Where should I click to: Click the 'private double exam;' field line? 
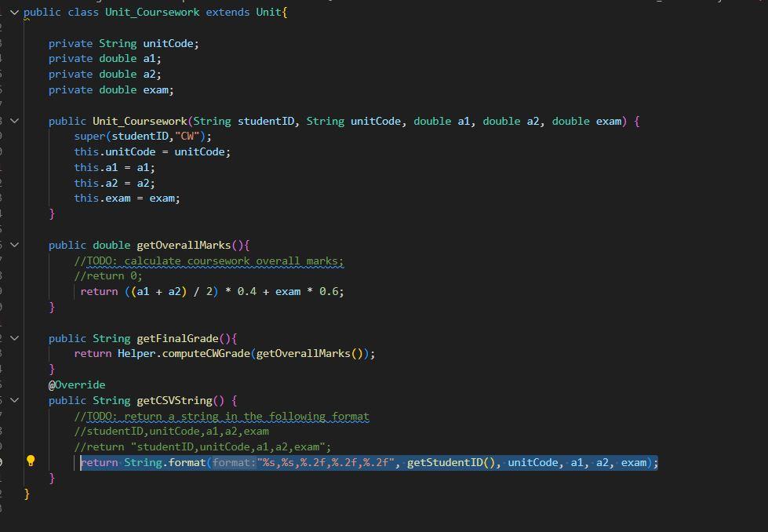(x=111, y=90)
